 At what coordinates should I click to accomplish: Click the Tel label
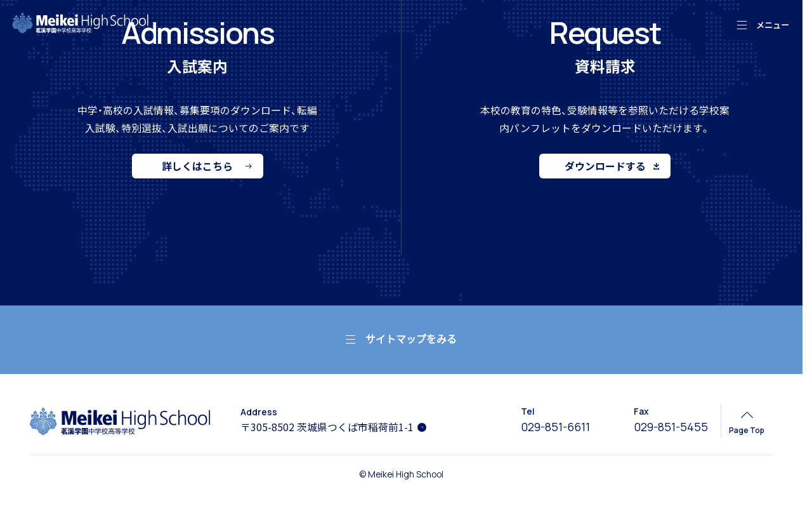pyautogui.click(x=528, y=411)
